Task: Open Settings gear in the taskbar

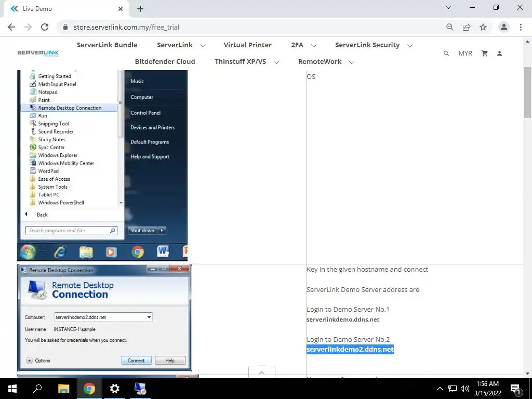Action: pyautogui.click(x=115, y=389)
